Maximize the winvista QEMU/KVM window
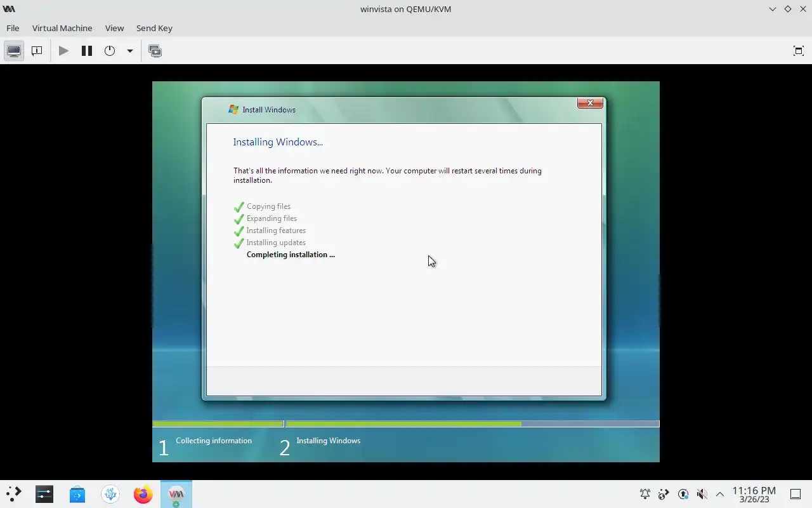The height and width of the screenshot is (508, 812). pyautogui.click(x=787, y=9)
